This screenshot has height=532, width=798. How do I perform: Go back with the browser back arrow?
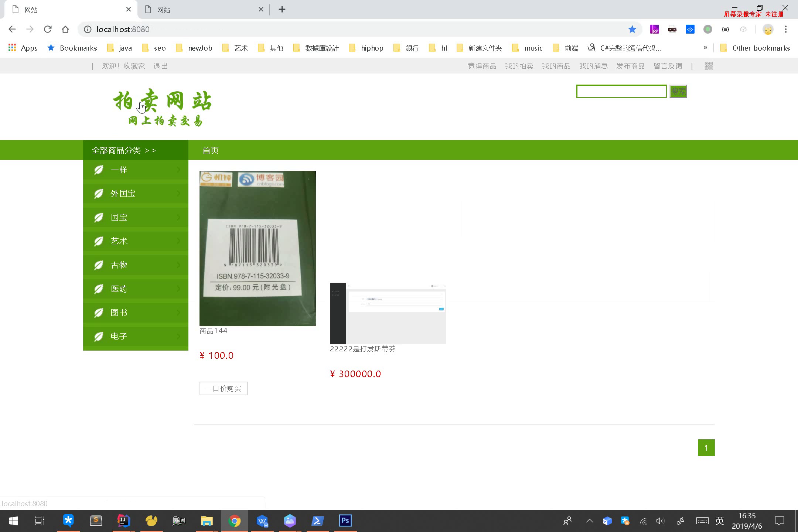[x=12, y=29]
